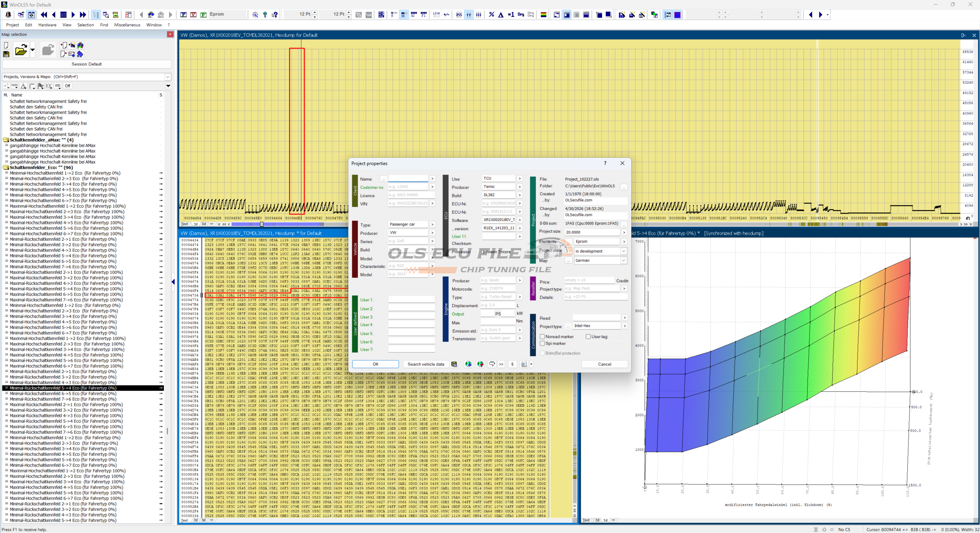
Task: Open the Map selection filter options arrow
Action: [168, 86]
